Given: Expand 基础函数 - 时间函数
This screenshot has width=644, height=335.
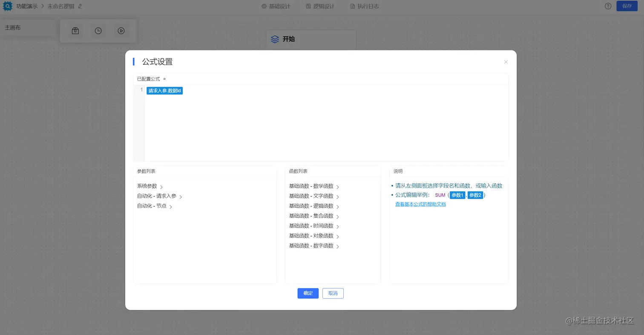Looking at the screenshot, I should 314,226.
